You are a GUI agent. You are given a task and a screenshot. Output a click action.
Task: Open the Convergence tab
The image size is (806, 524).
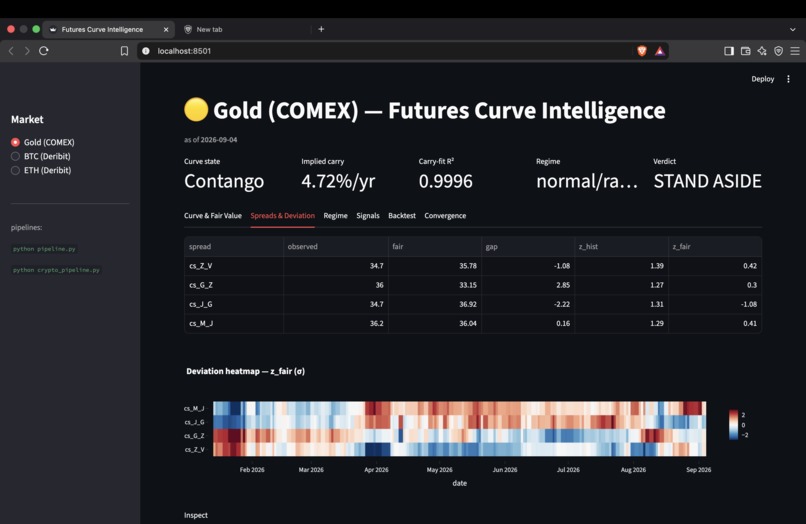(x=445, y=215)
